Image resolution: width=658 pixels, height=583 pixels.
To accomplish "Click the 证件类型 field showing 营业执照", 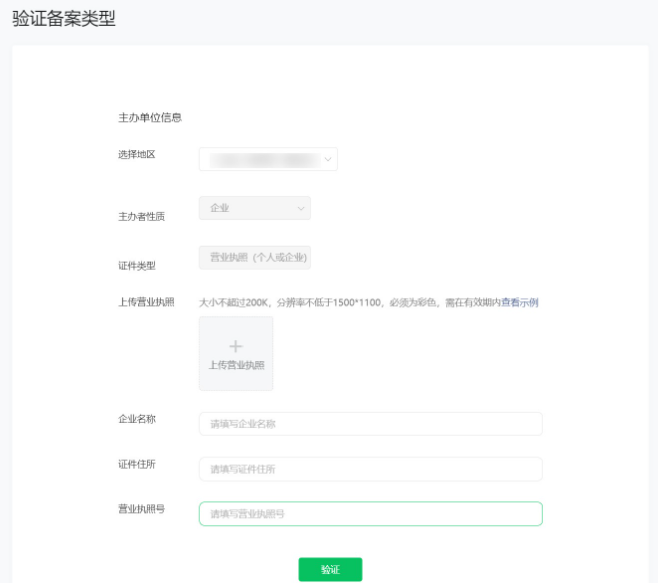I will 255,257.
